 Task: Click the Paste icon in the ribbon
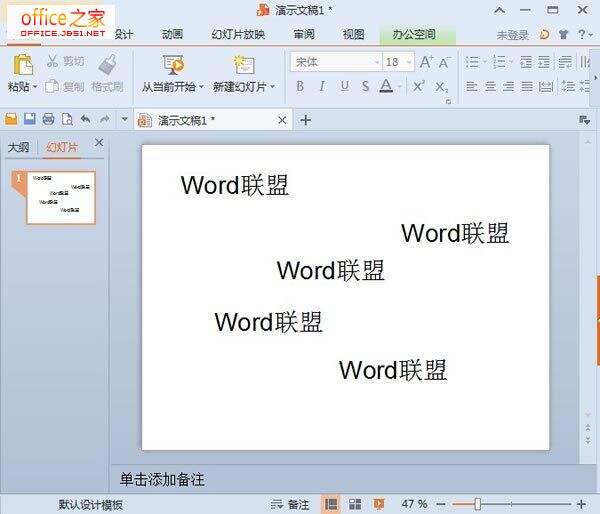point(20,65)
